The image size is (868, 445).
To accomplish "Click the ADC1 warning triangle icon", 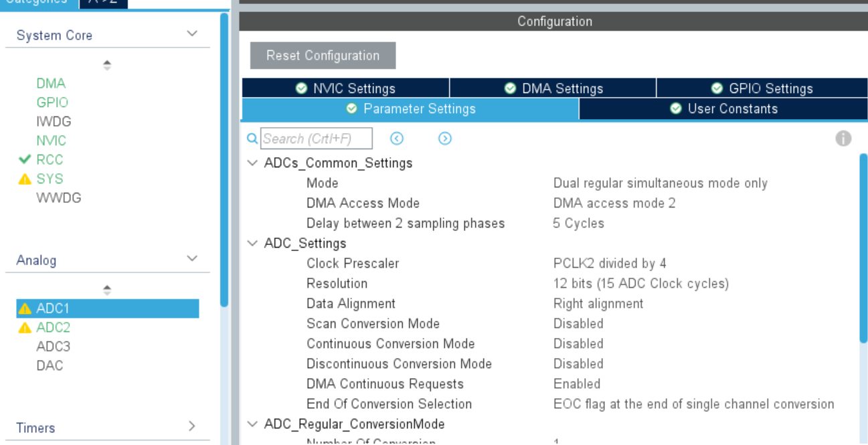I will click(x=25, y=308).
